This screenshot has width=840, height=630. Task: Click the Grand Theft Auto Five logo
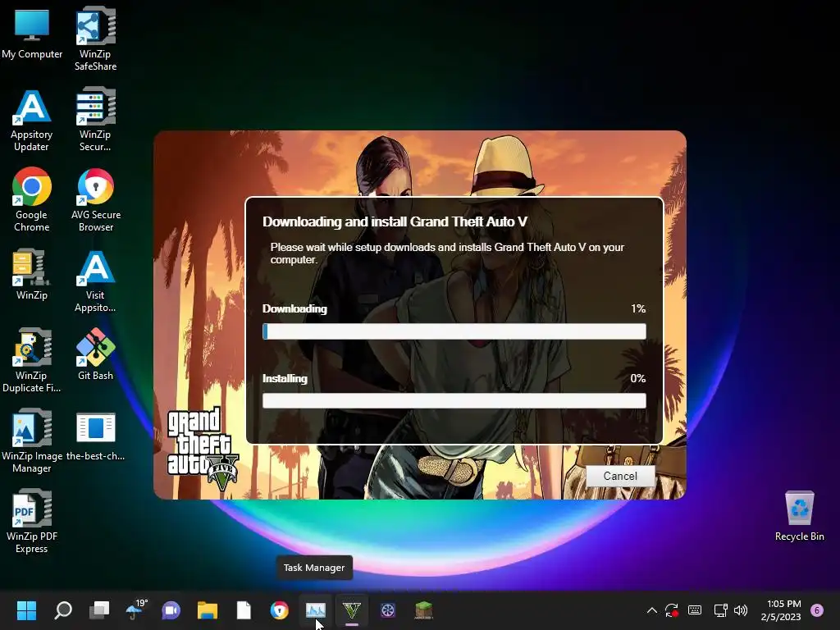[203, 449]
